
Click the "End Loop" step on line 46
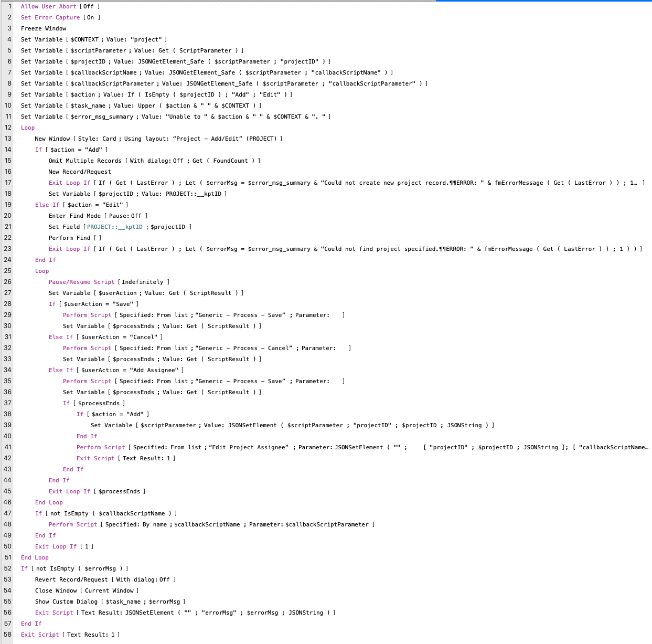(x=49, y=502)
